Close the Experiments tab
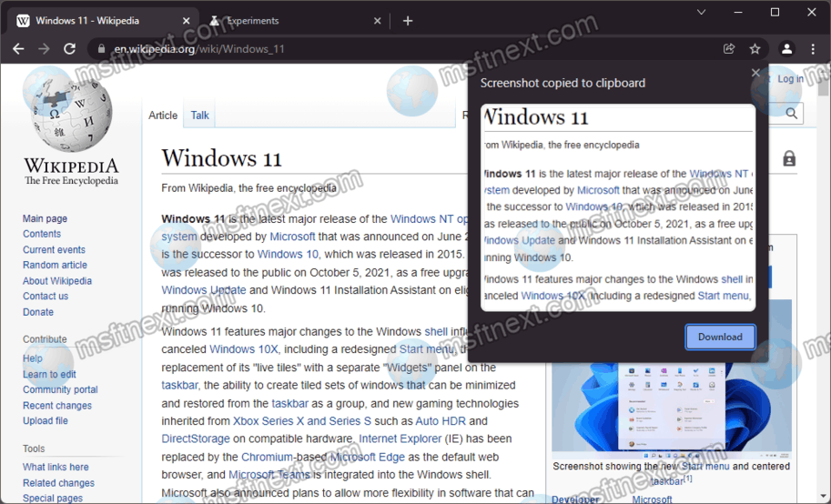The image size is (831, 504). (378, 21)
